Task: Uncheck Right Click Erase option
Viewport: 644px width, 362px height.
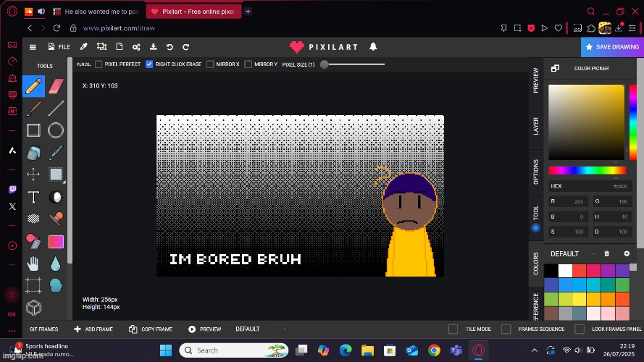Action: click(149, 64)
